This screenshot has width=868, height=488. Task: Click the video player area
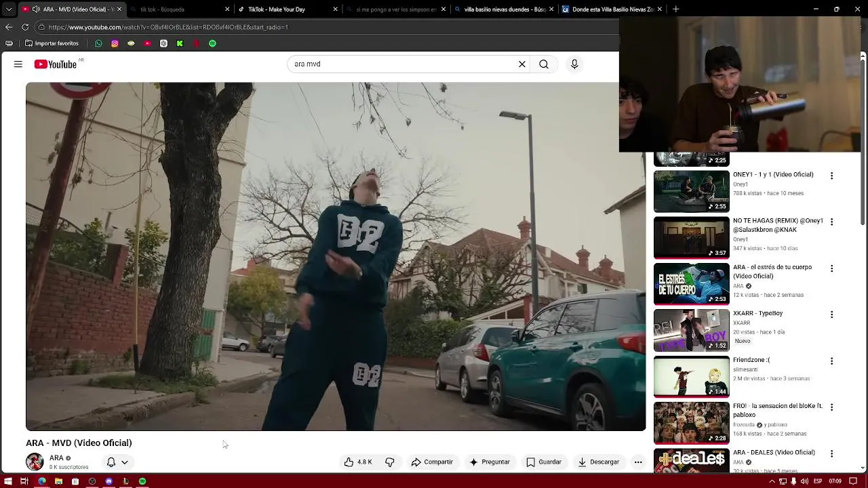click(x=336, y=256)
